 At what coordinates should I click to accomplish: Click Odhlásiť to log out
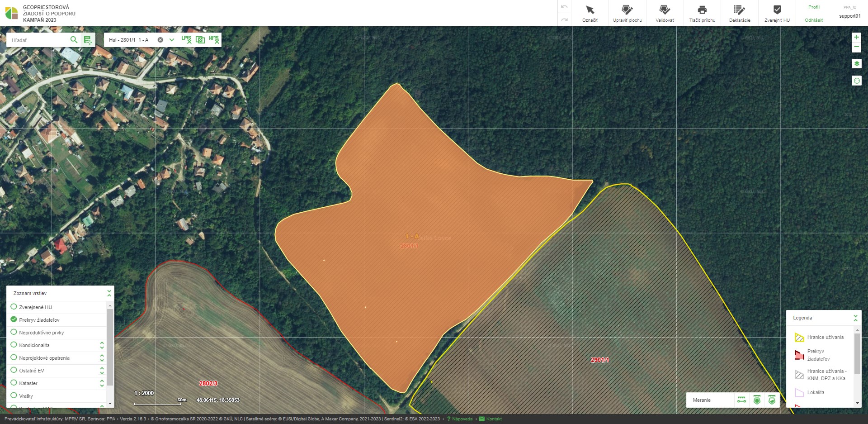tap(814, 20)
